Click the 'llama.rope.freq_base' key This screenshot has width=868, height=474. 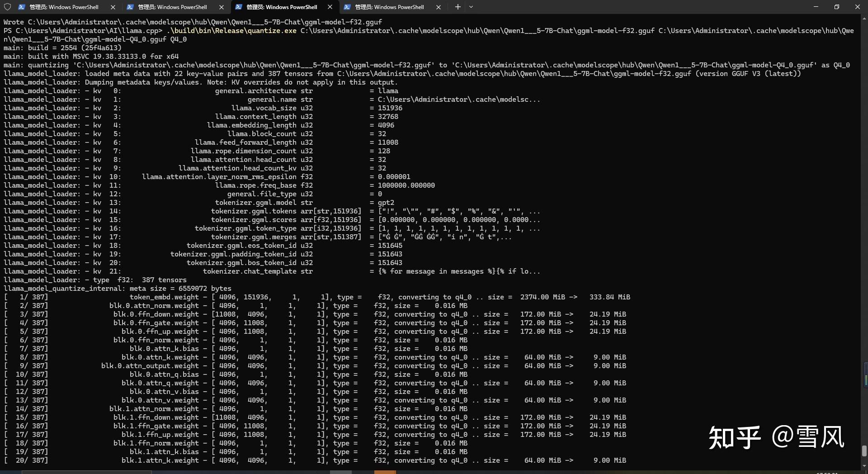pos(256,185)
